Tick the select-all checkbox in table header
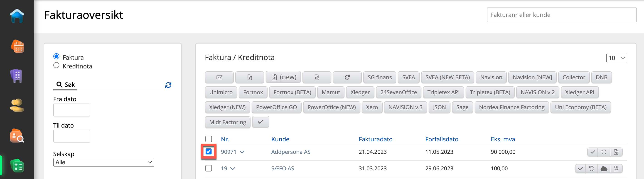This screenshot has width=644, height=179. pos(209,139)
